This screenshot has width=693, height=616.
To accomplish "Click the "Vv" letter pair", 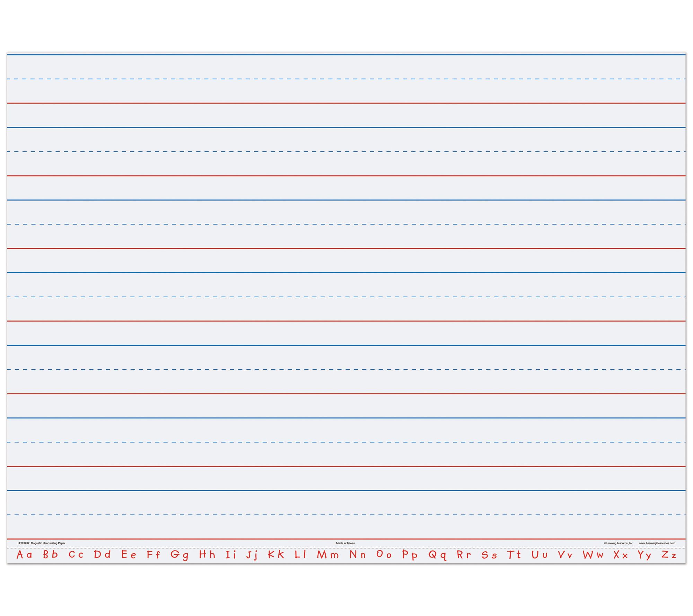I will tap(565, 555).
